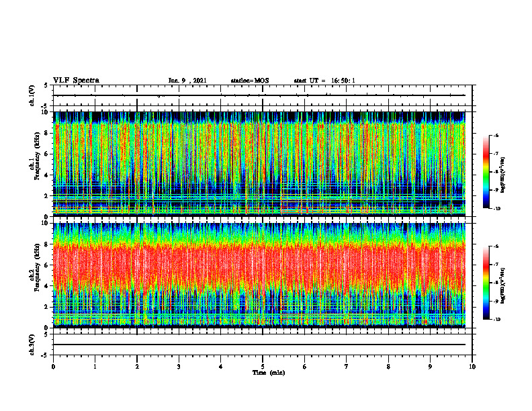Click the "ch.3(V)" axis label at bottom

tap(32, 345)
